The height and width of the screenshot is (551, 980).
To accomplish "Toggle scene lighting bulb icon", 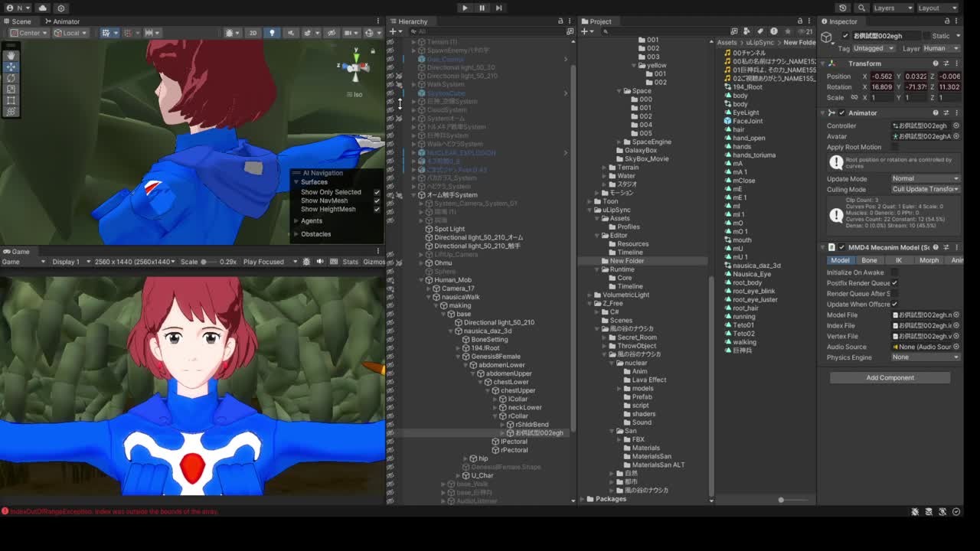I will coord(272,33).
